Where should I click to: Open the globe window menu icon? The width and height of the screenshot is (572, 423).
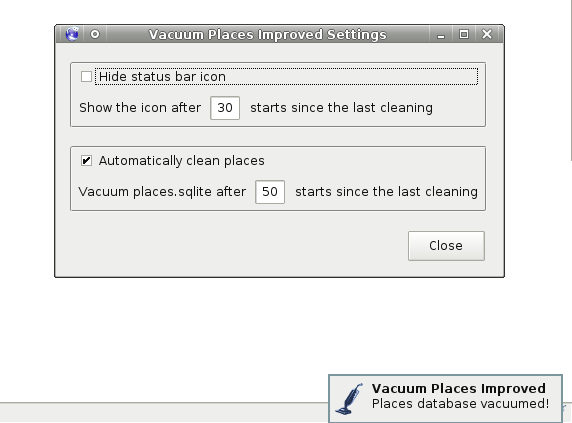tap(72, 34)
